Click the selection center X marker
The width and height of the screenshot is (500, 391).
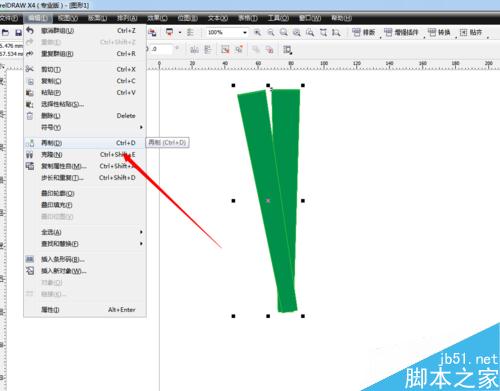(x=268, y=201)
